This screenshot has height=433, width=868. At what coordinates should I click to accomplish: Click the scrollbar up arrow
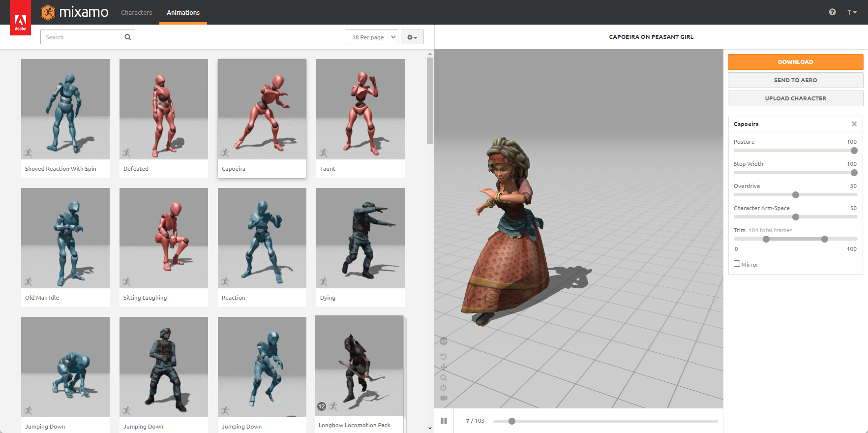[430, 53]
